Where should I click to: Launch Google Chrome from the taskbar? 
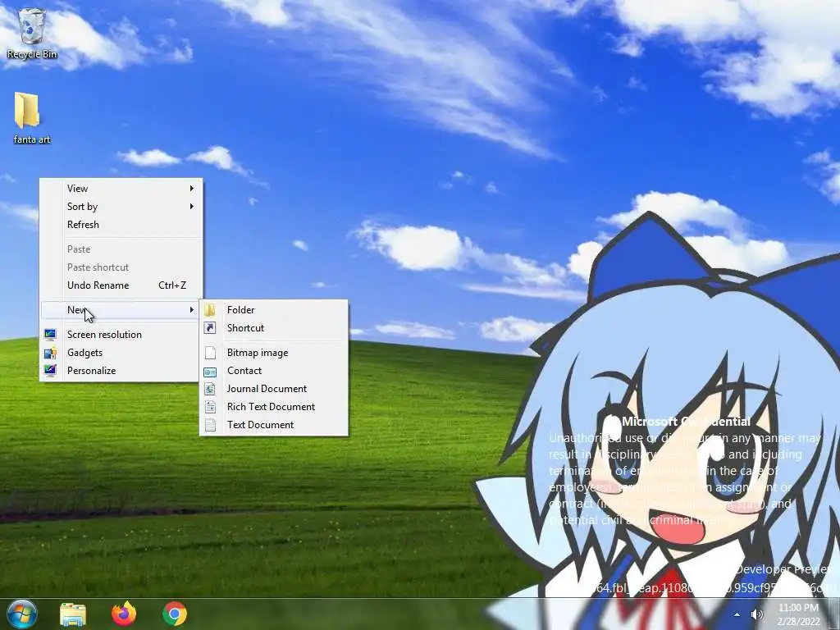pos(175,614)
